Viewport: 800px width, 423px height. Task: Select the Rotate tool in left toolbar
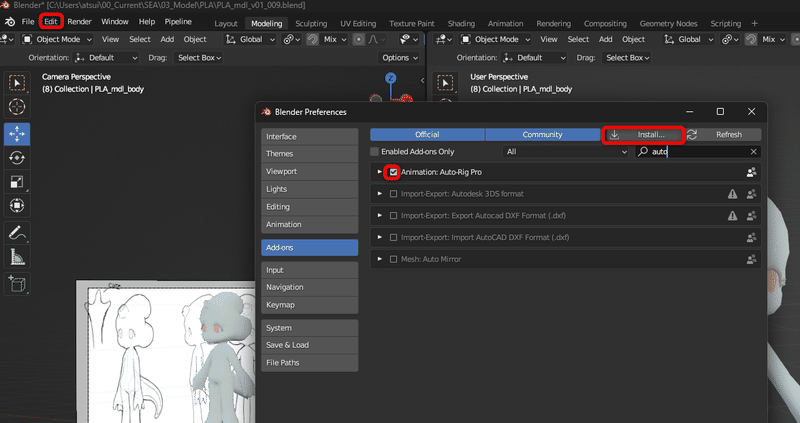tap(17, 158)
